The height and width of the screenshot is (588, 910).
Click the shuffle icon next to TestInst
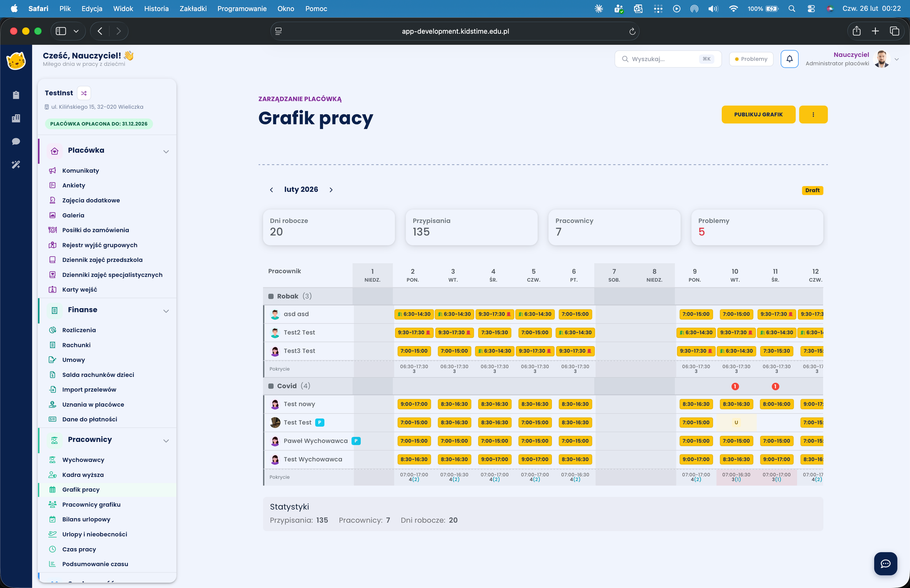84,93
